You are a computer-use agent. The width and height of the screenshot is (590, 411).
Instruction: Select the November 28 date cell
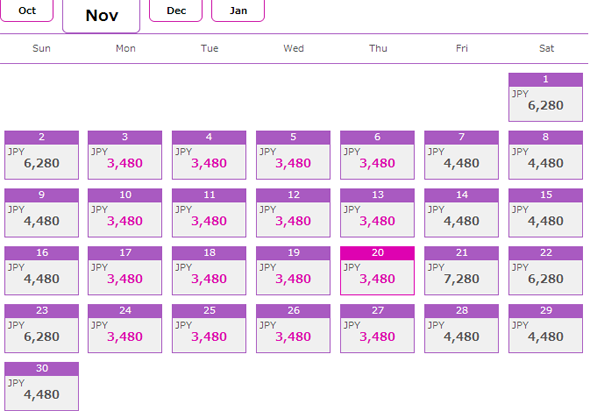click(461, 329)
